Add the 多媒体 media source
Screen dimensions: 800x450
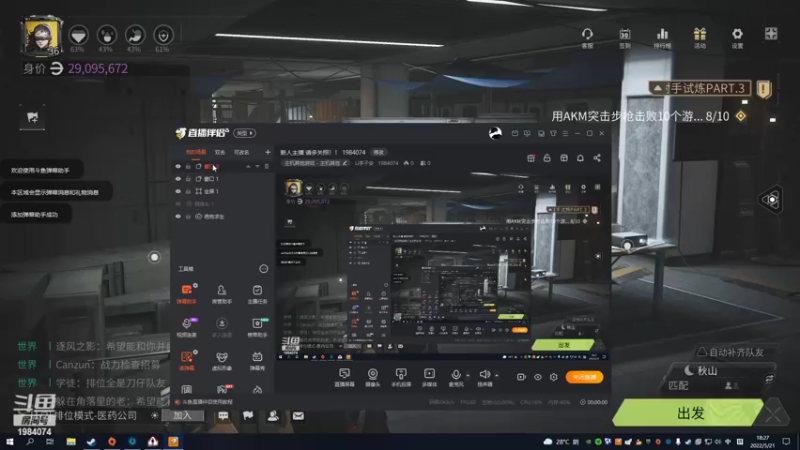pos(430,378)
